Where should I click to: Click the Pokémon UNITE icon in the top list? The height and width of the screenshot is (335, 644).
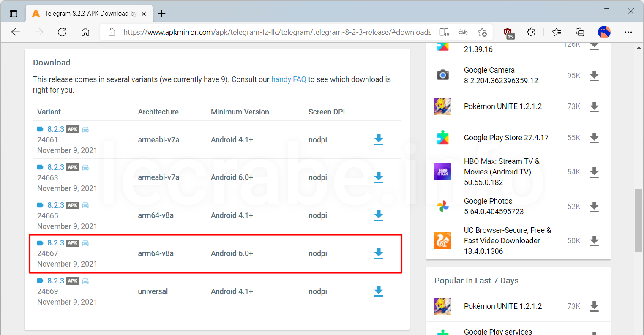(x=443, y=106)
